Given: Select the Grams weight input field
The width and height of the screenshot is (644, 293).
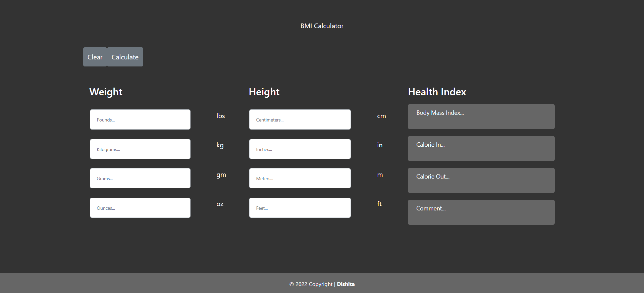Looking at the screenshot, I should click(140, 178).
